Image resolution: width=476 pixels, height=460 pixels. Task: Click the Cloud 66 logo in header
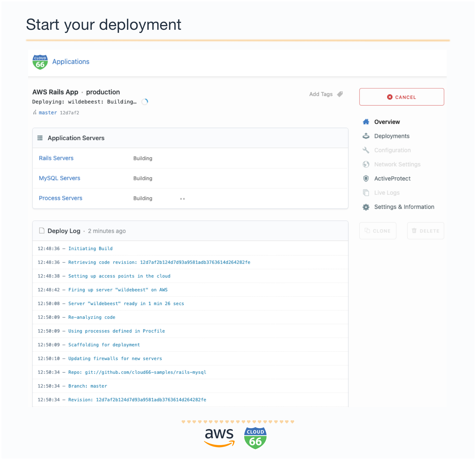coord(40,62)
